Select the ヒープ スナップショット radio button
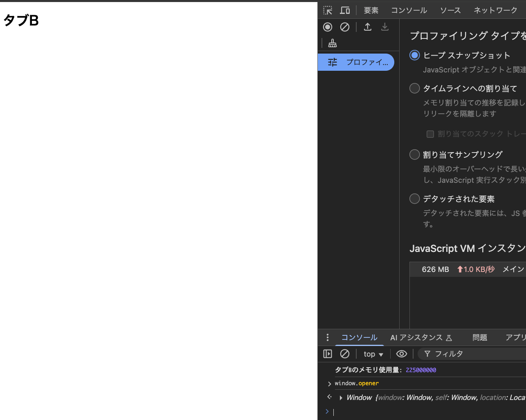This screenshot has width=526, height=420. (415, 55)
